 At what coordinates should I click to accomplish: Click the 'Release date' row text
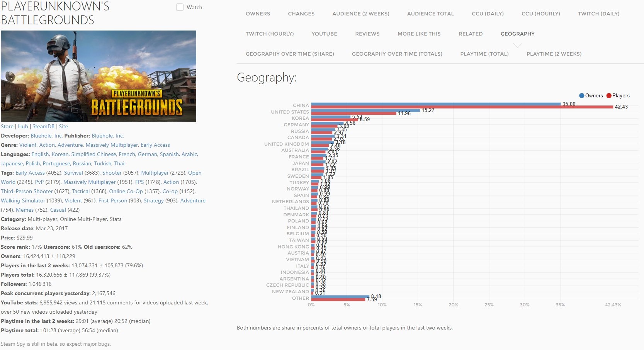pos(34,228)
